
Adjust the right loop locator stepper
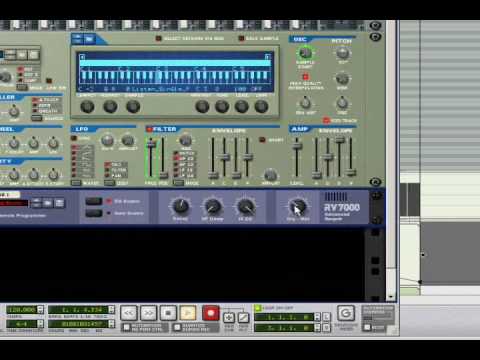pyautogui.click(x=317, y=328)
